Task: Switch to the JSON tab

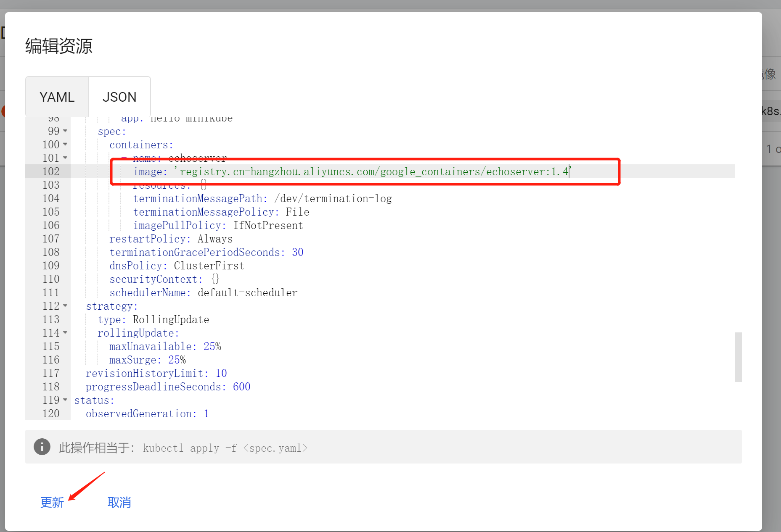Action: point(119,97)
